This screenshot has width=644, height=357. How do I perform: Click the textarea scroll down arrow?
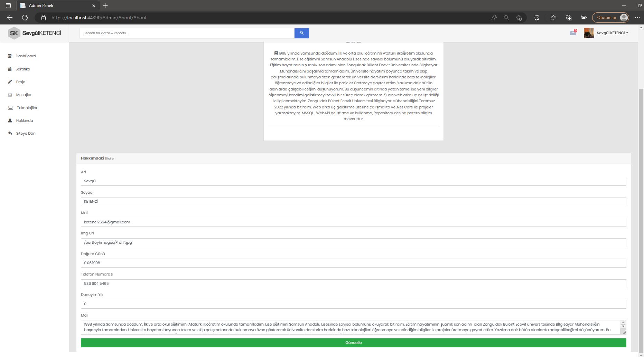click(623, 326)
